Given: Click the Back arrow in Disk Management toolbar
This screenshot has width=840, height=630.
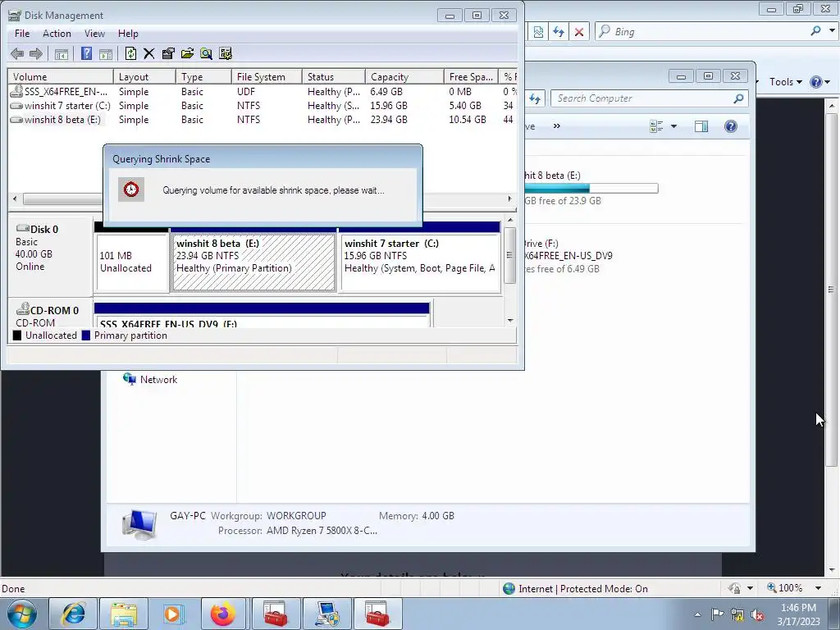Looking at the screenshot, I should click(17, 53).
